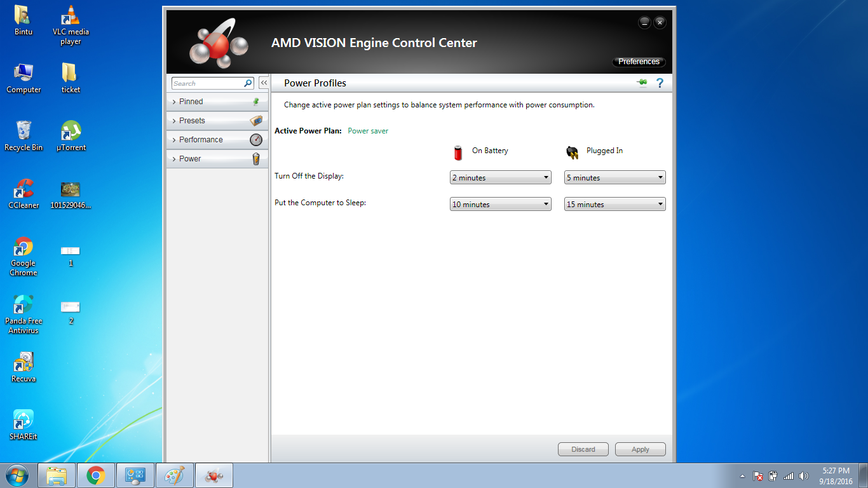Click the Power battery icon in the sidebar
The image size is (868, 488).
[256, 159]
